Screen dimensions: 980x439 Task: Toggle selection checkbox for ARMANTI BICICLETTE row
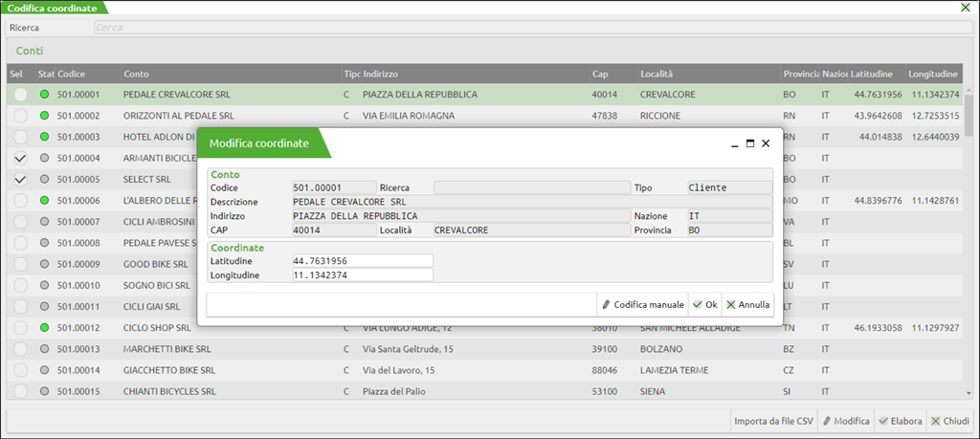[x=20, y=158]
